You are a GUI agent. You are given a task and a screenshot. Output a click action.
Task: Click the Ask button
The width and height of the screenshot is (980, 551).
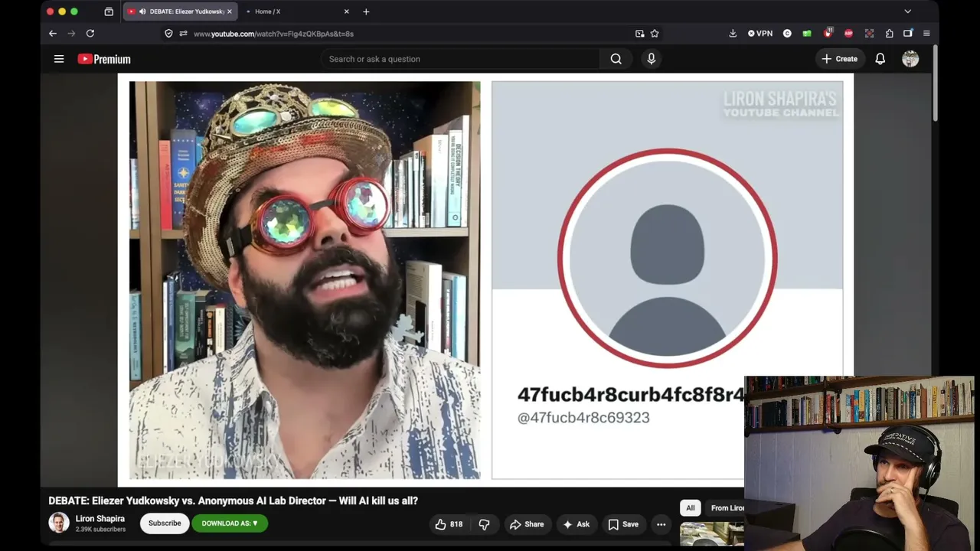pos(576,524)
